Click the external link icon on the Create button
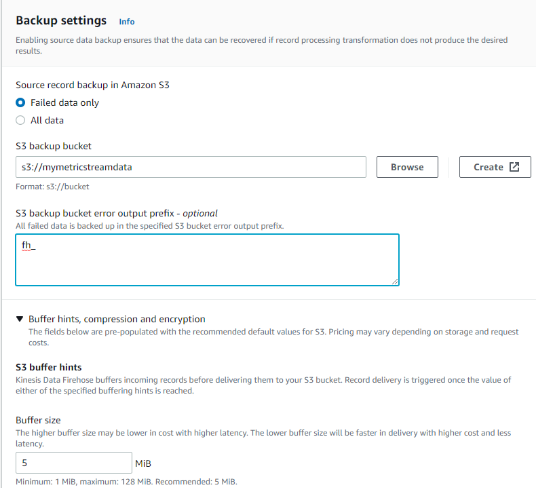The width and height of the screenshot is (536, 489). coord(514,167)
